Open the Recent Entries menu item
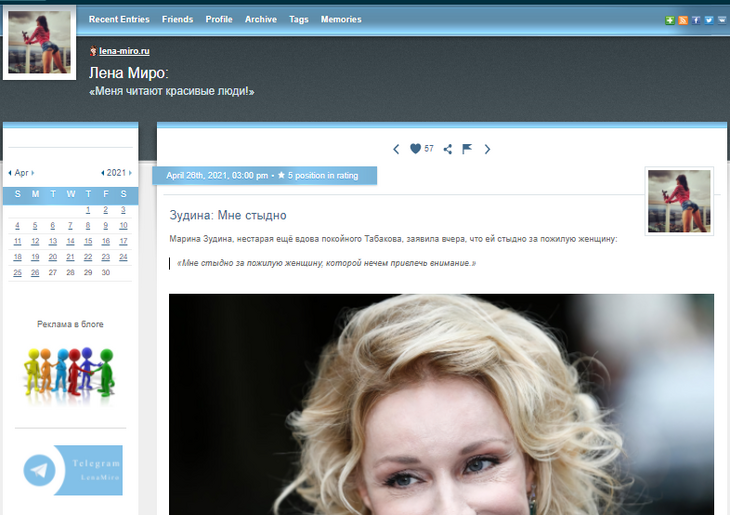Screen dimensions: 730x515 [x=119, y=19]
